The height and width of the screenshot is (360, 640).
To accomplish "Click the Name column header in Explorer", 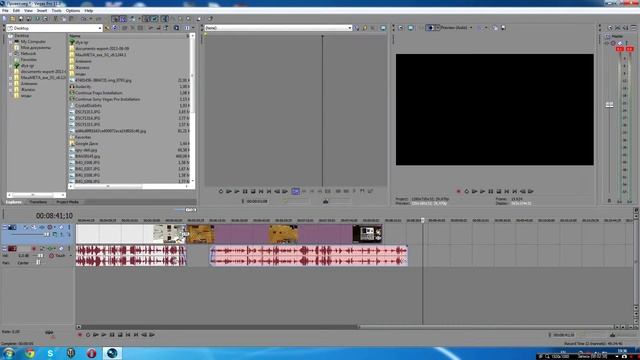I will coord(75,36).
